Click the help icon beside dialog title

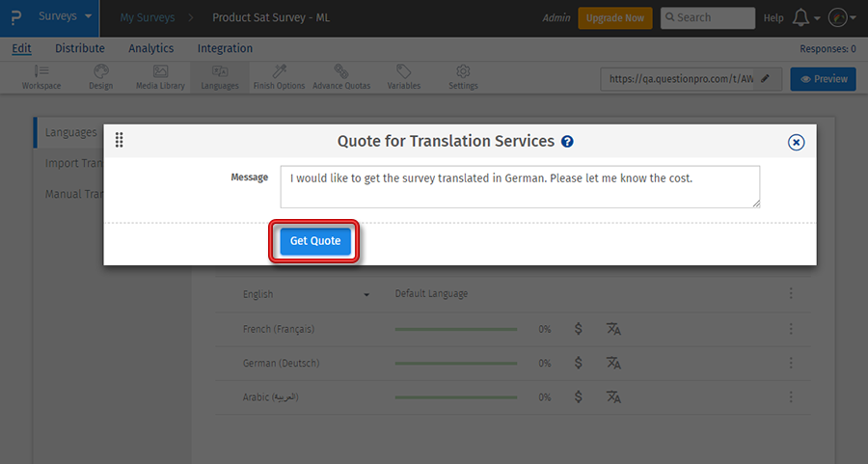[567, 142]
